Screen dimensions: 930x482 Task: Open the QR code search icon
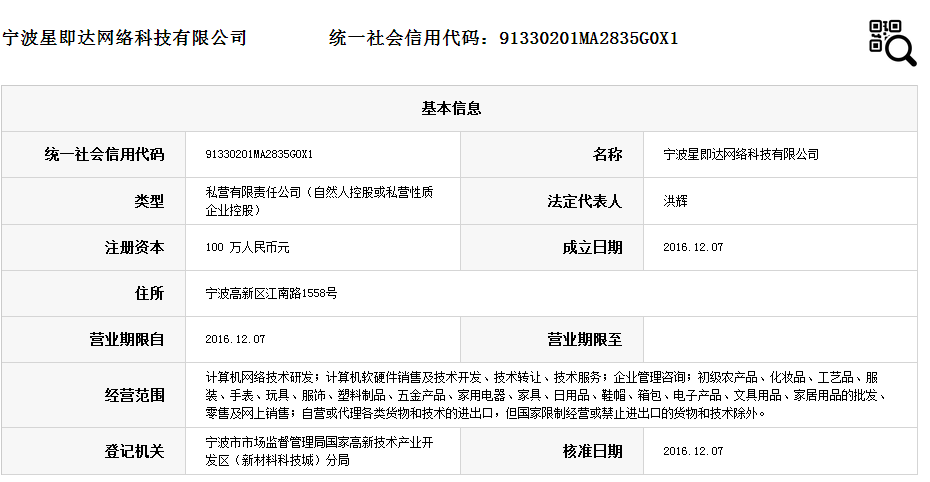(x=892, y=43)
